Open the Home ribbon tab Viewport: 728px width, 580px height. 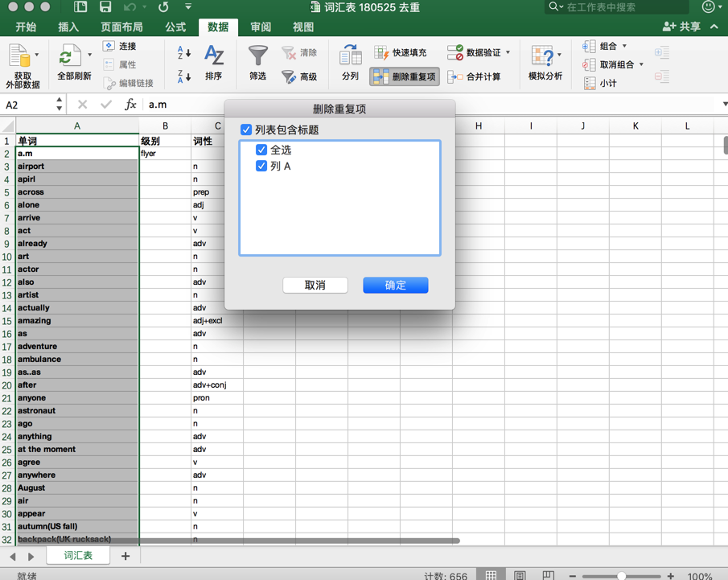point(26,27)
